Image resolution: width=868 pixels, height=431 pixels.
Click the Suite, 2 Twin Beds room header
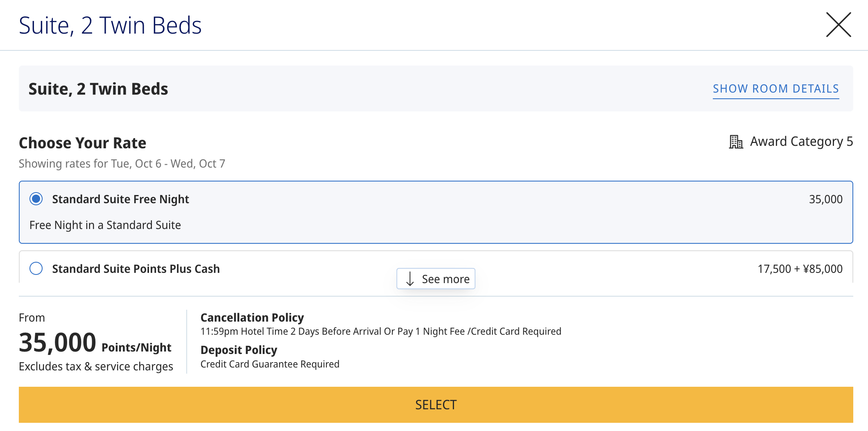[98, 89]
